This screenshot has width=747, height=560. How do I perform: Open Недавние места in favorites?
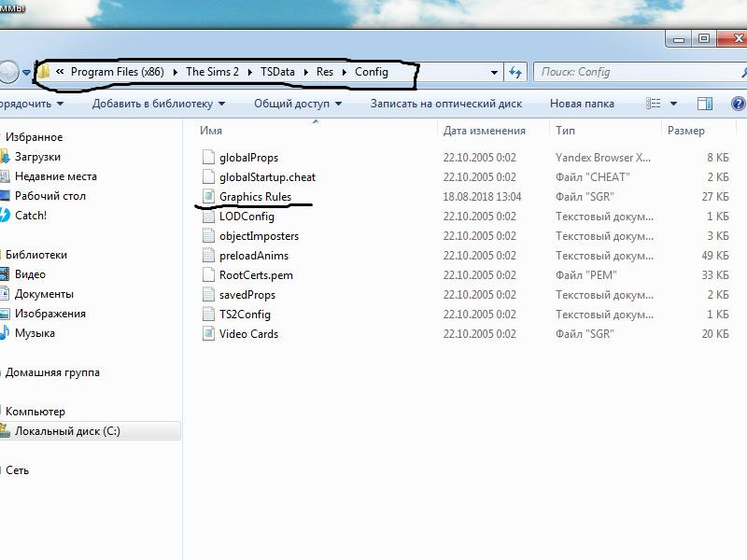(56, 176)
